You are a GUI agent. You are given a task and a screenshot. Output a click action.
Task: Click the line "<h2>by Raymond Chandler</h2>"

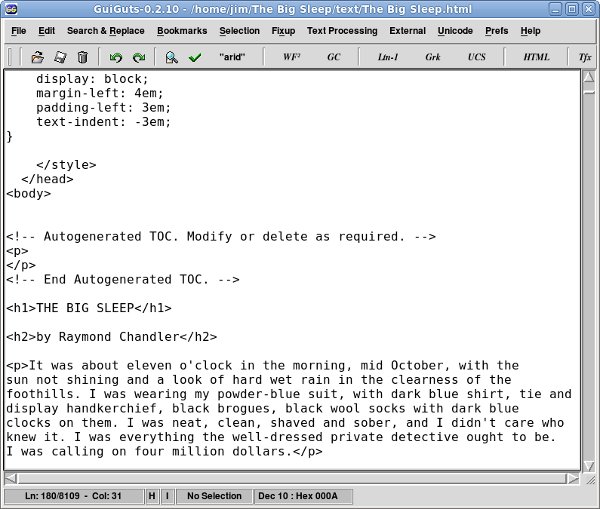pyautogui.click(x=111, y=337)
